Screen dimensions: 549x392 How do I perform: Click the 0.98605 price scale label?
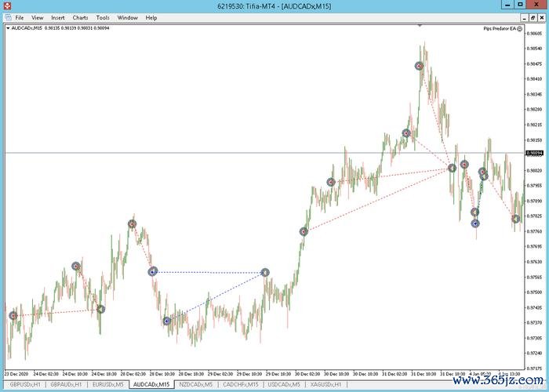pos(534,33)
